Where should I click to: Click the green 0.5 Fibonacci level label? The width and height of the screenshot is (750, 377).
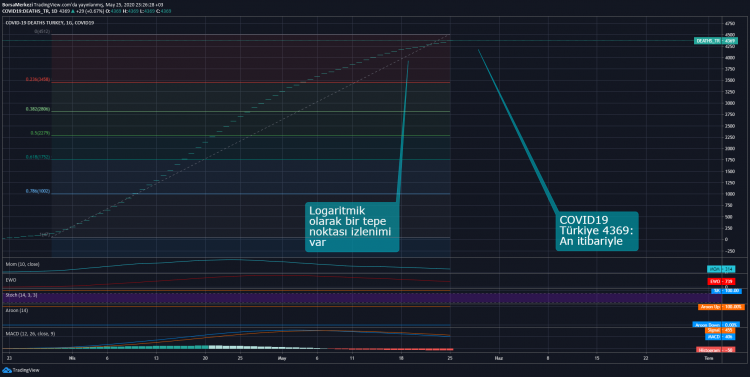click(x=40, y=133)
